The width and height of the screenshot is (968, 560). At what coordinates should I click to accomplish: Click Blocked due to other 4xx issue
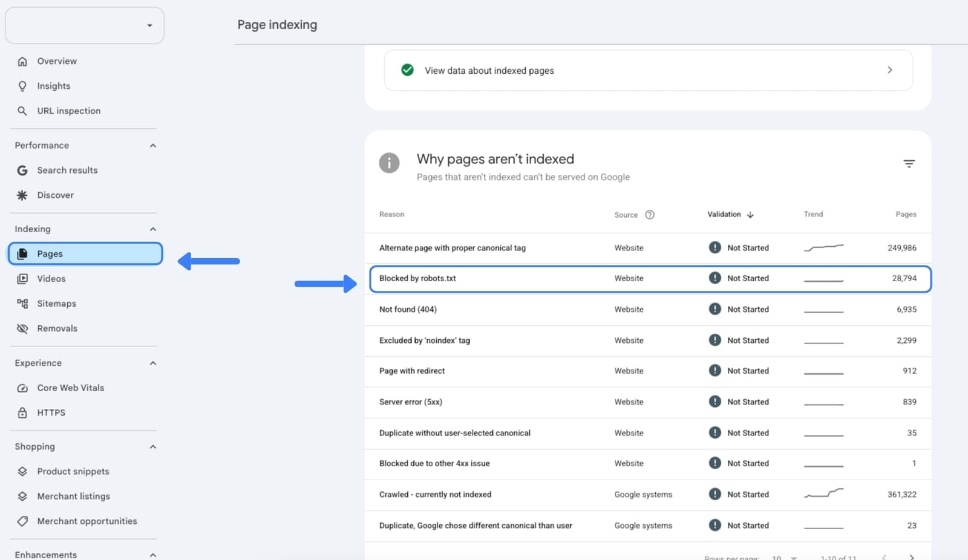tap(434, 464)
